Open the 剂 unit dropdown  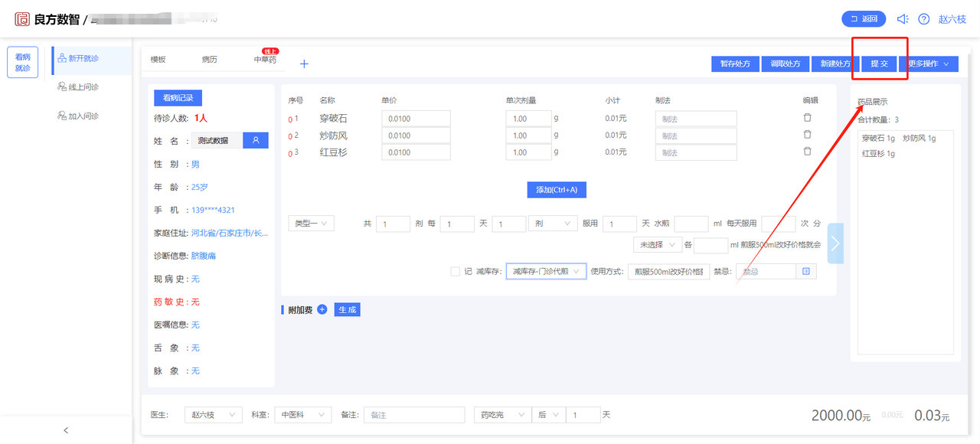click(553, 224)
